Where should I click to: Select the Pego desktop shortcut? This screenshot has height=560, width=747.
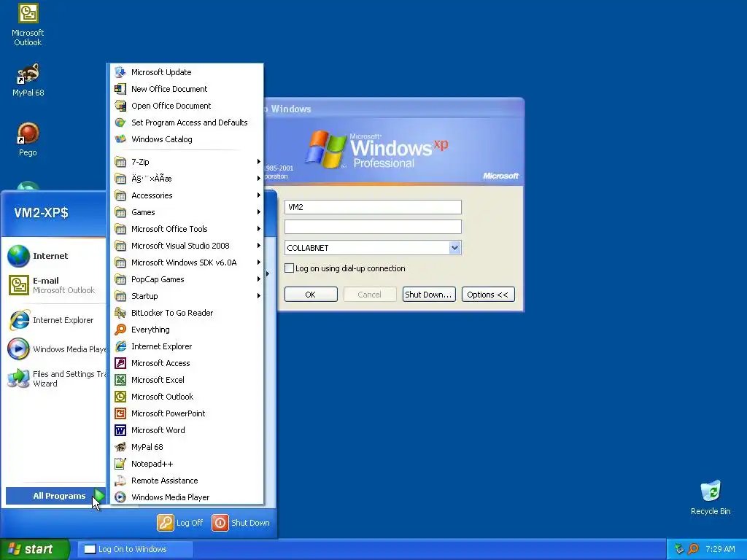(28, 139)
